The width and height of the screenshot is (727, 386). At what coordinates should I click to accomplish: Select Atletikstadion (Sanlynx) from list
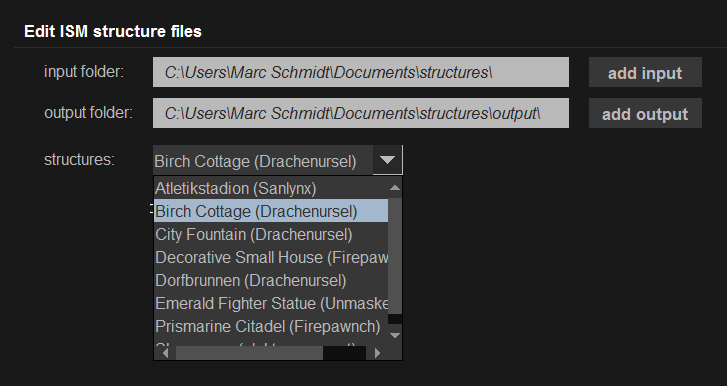coord(271,188)
